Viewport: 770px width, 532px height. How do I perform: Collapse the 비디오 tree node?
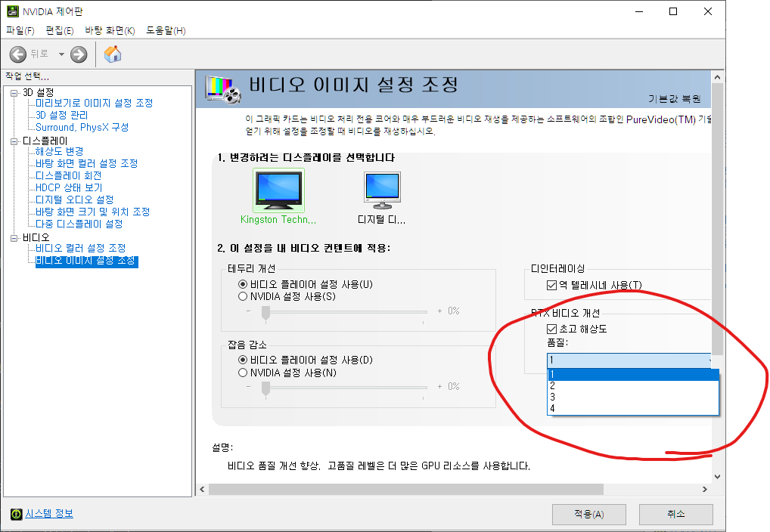click(14, 238)
